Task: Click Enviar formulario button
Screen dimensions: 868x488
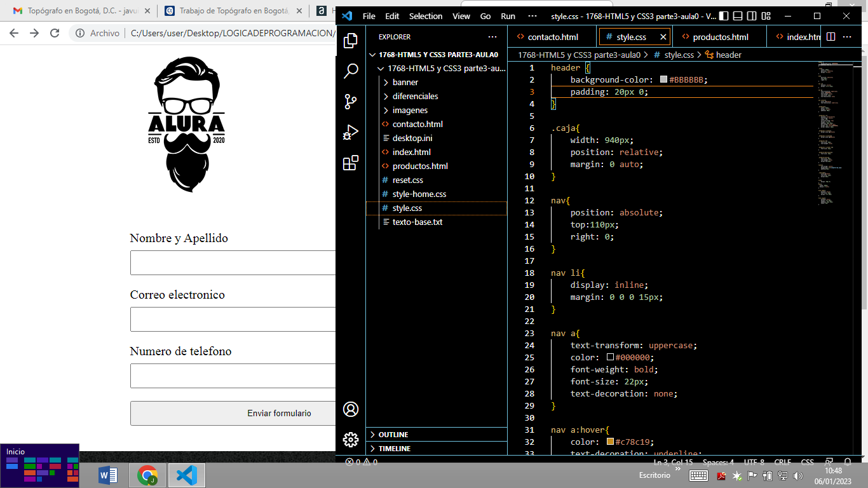Action: click(233, 413)
